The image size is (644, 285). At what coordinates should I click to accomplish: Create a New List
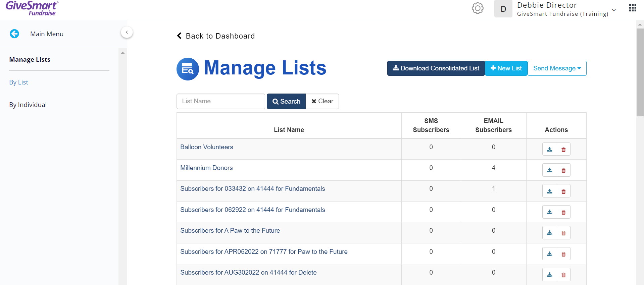pyautogui.click(x=506, y=68)
